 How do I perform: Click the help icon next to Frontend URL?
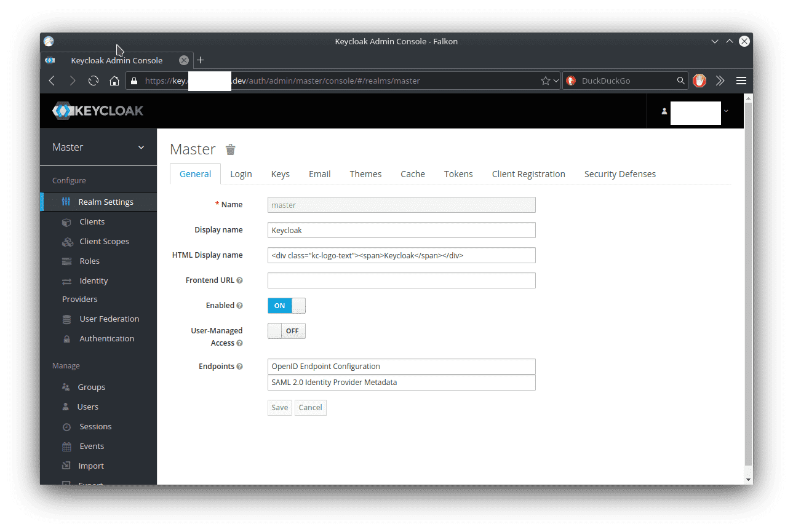[x=241, y=279]
